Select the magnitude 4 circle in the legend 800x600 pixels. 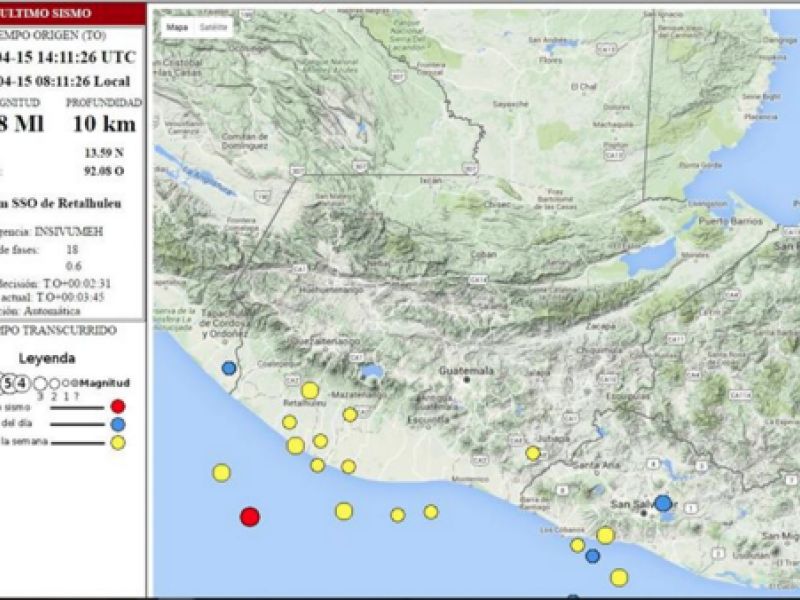point(24,382)
